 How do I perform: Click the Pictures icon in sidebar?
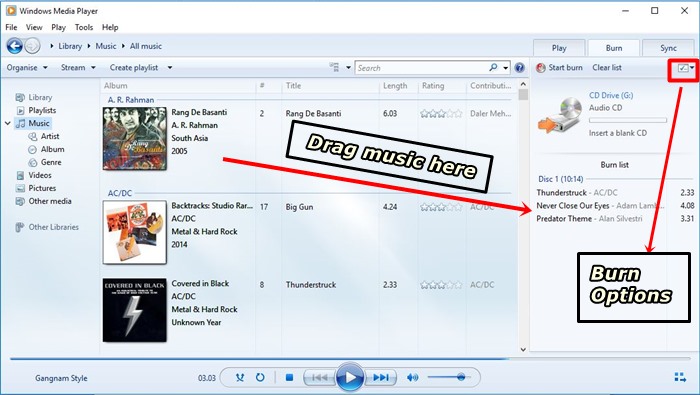coord(20,188)
